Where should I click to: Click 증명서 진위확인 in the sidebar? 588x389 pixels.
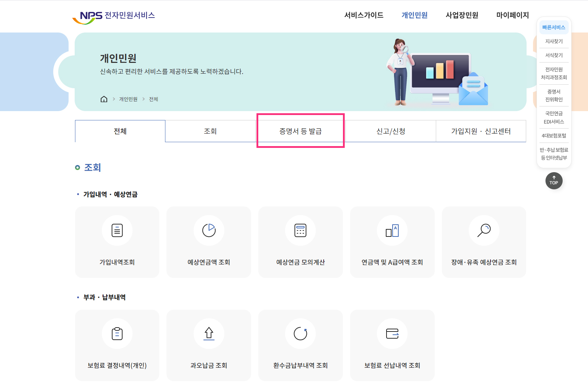coord(554,95)
